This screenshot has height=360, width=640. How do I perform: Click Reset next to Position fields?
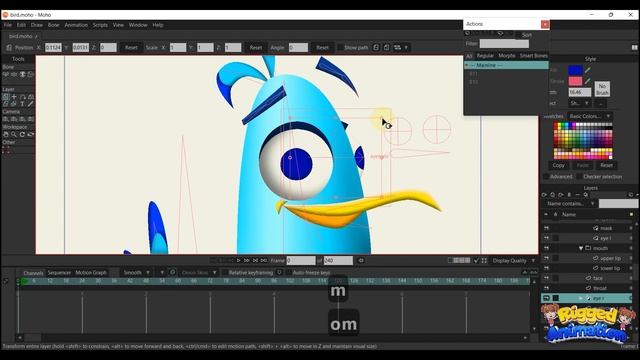131,47
